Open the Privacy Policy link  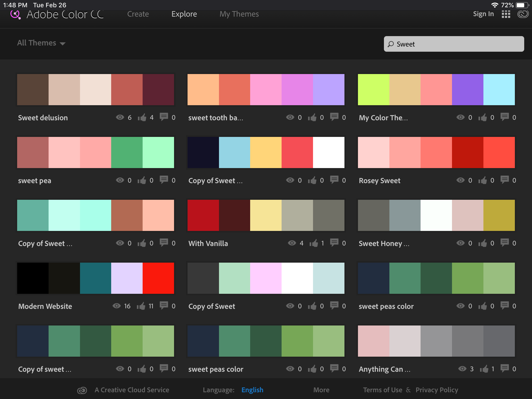pos(437,390)
